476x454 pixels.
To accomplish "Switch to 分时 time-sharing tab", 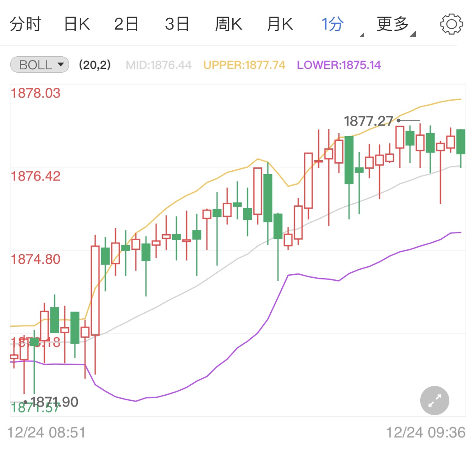I will click(x=25, y=24).
